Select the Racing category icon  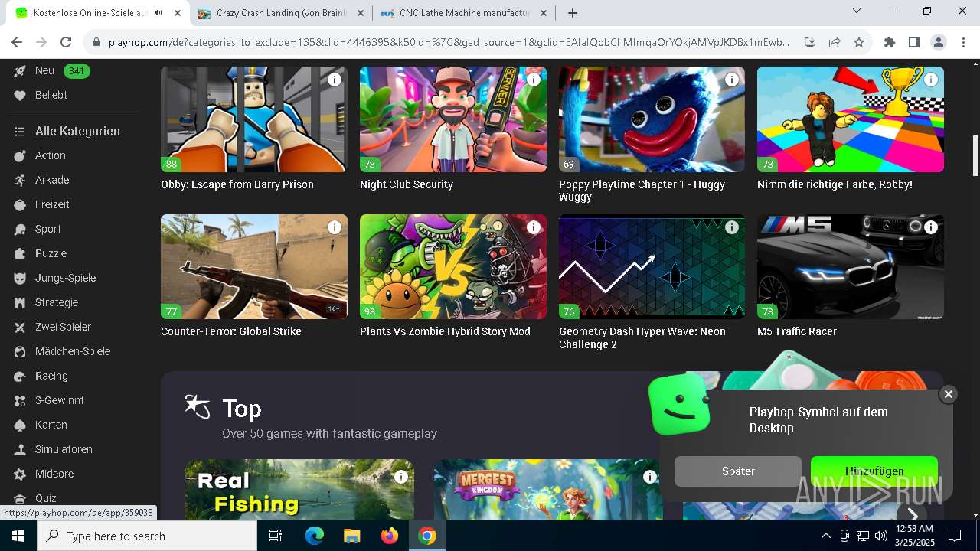(20, 376)
